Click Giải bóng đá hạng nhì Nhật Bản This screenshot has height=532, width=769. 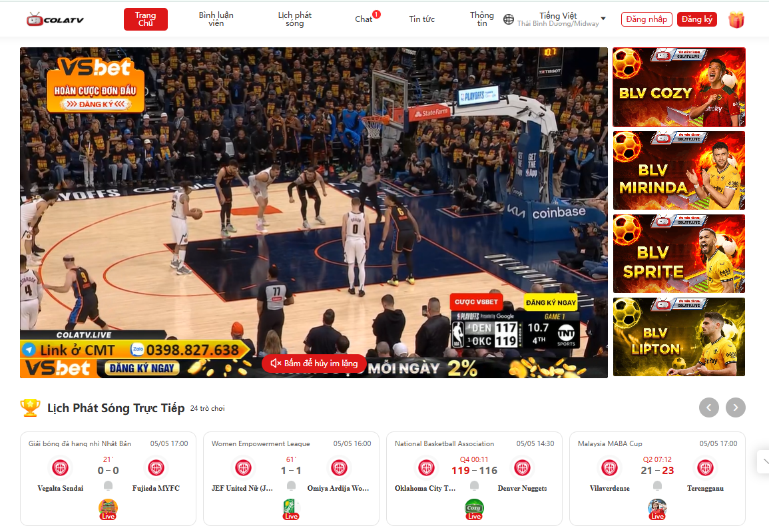79,443
